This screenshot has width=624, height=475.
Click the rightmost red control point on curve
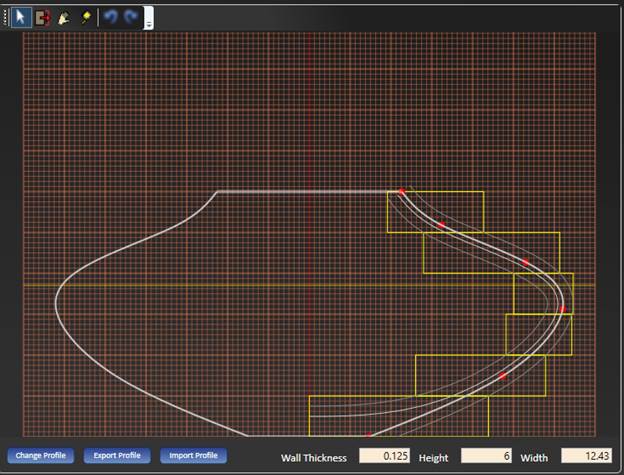pos(562,309)
